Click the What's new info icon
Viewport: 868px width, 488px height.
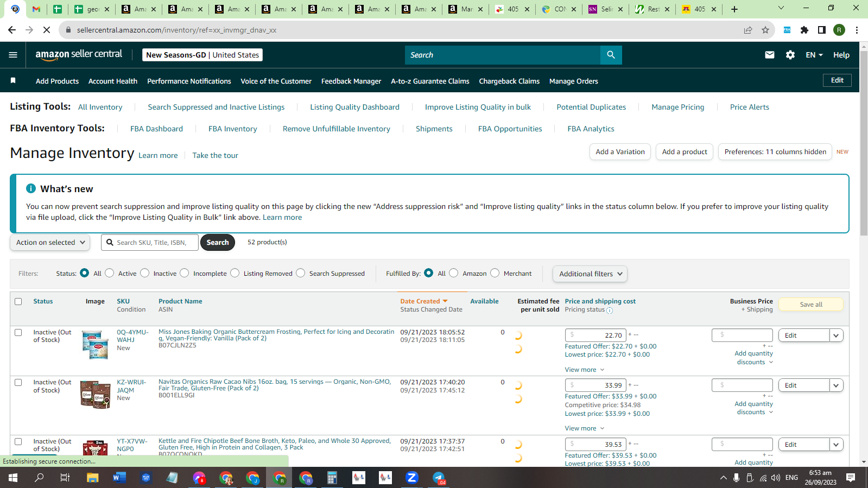[31, 188]
